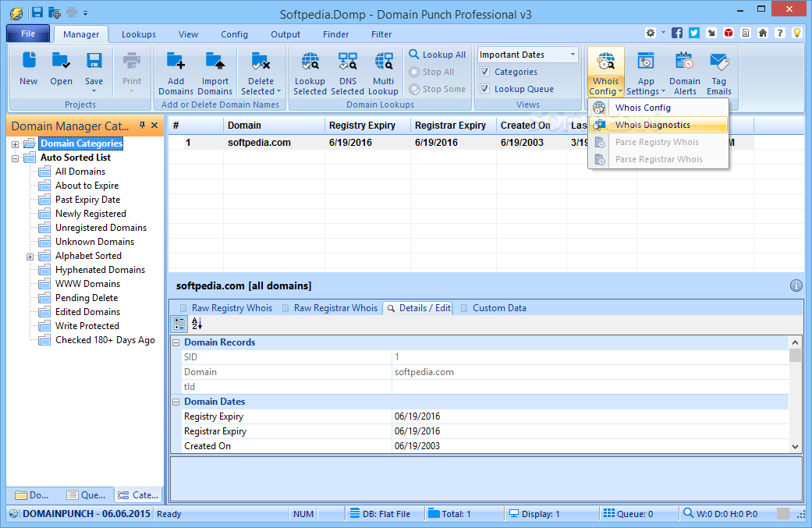Viewport: 812px width, 528px height.
Task: Switch to the Config ribbon tab
Action: (x=234, y=34)
